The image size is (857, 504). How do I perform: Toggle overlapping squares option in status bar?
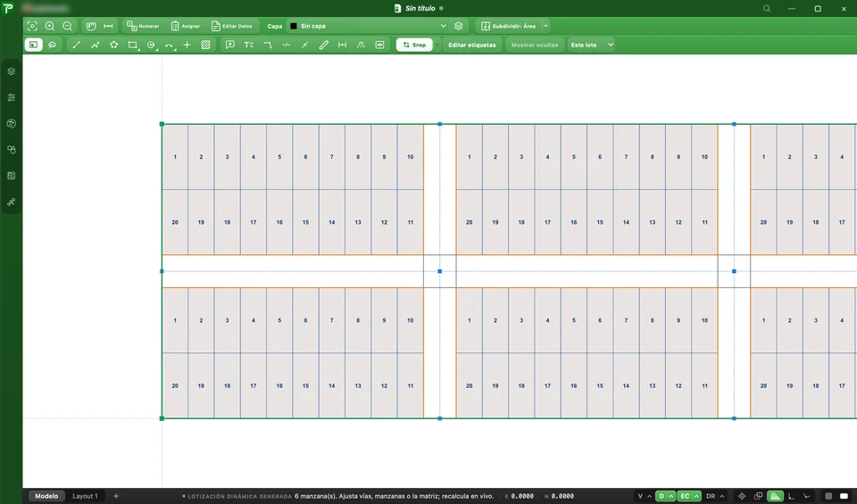coord(758,496)
